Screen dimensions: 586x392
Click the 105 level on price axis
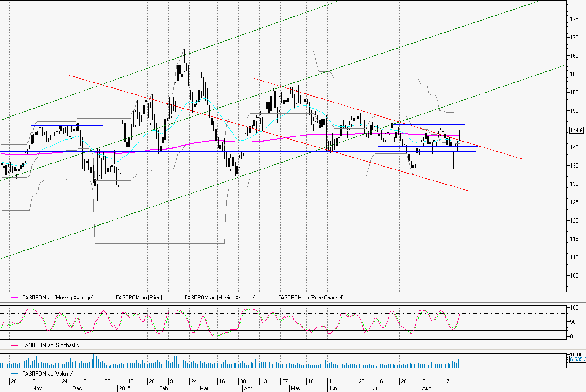[574, 276]
